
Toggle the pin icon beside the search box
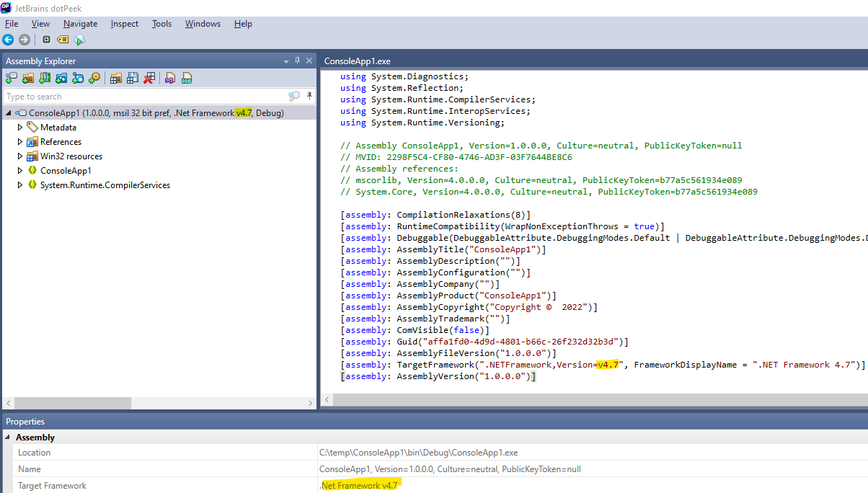click(x=310, y=96)
